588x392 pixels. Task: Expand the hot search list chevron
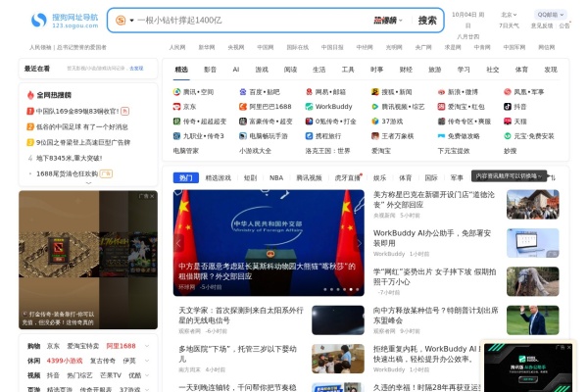tap(88, 183)
